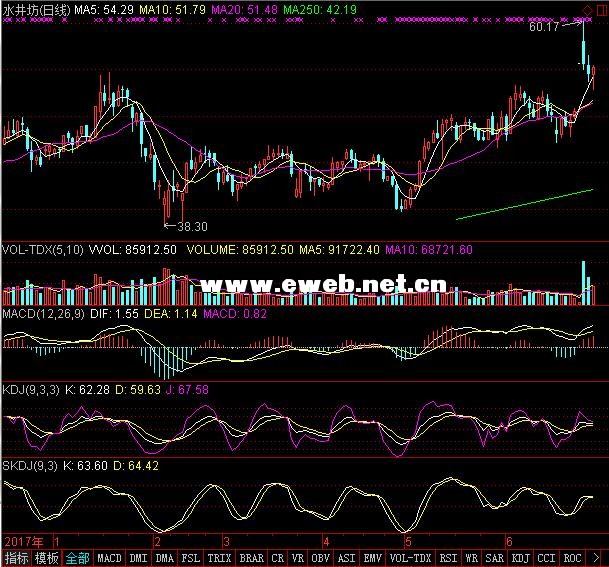Click the red split-window icon at top right
Screen dimensions: 609x567
[600, 10]
